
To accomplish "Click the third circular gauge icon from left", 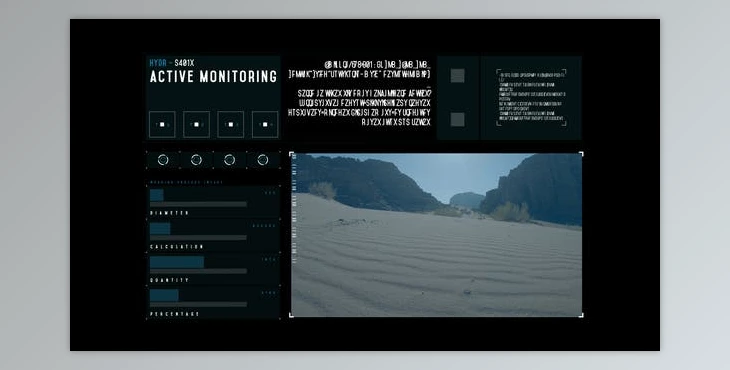I will click(230, 160).
